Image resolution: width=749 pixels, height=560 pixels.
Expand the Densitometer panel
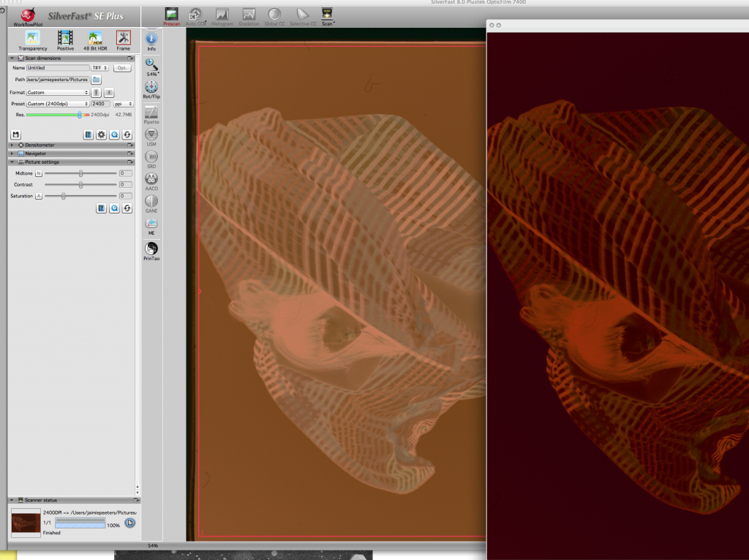coord(12,145)
